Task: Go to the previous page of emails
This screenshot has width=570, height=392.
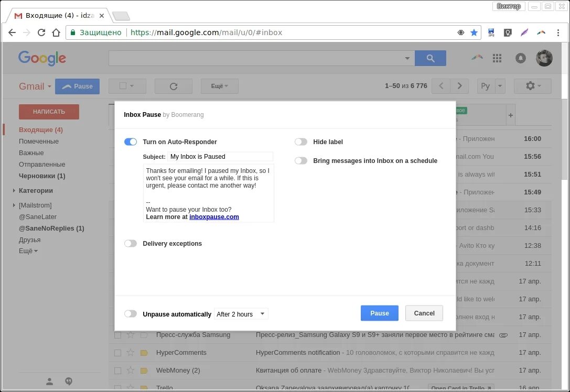Action: click(x=441, y=86)
